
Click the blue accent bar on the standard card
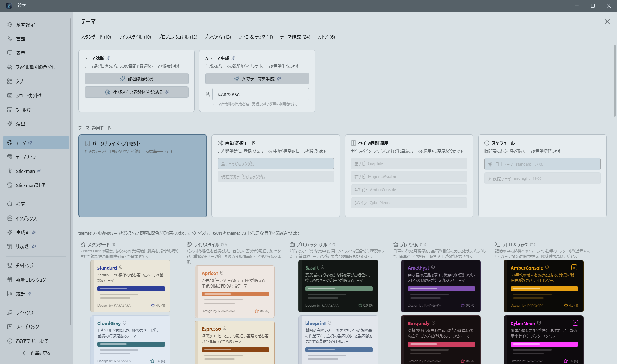coord(131,288)
